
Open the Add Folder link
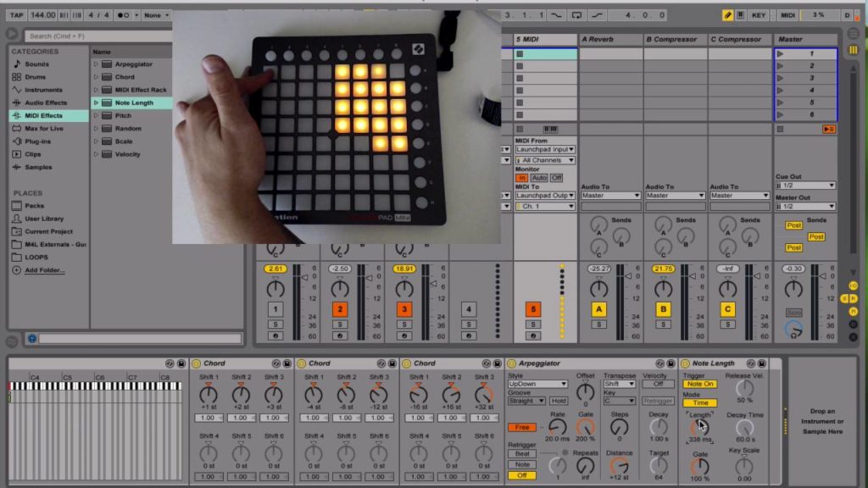pos(44,270)
